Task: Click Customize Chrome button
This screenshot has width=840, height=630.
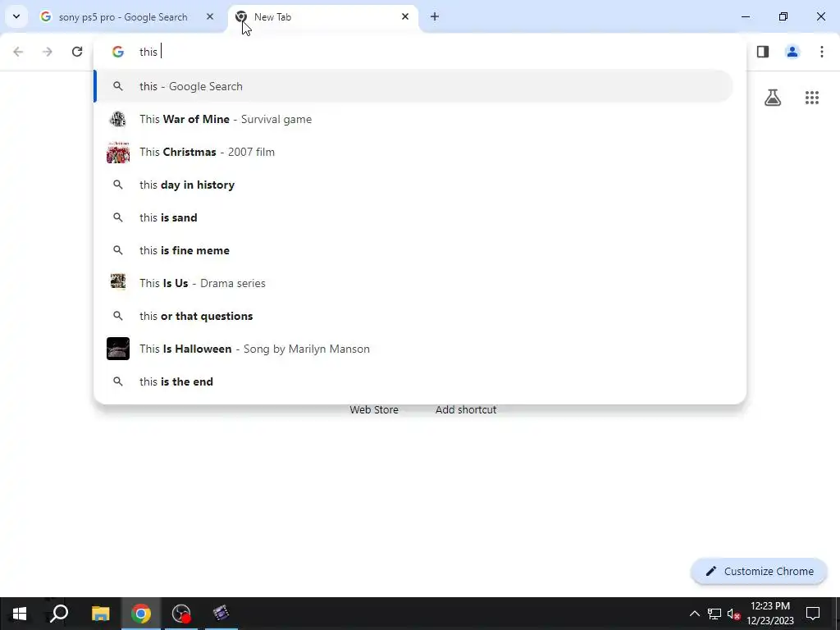Action: click(759, 571)
